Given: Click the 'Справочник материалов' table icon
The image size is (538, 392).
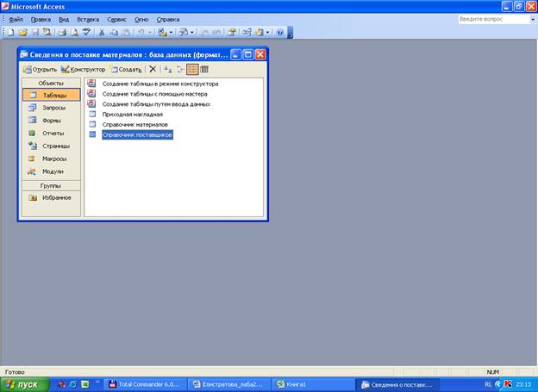Looking at the screenshot, I should tap(92, 125).
